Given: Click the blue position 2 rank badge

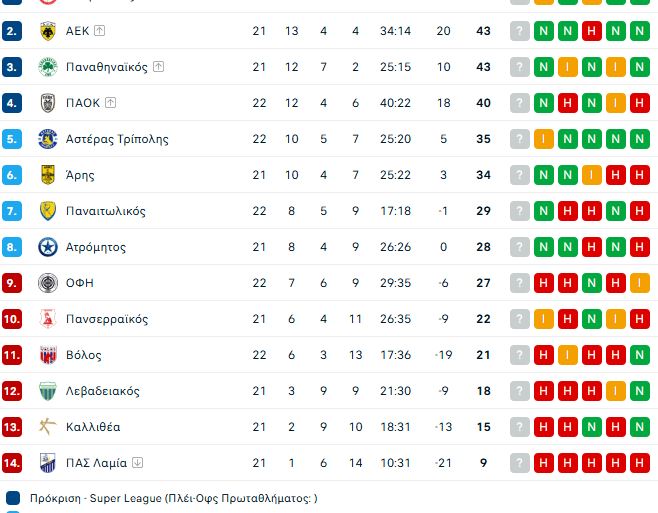Looking at the screenshot, I should 12,31.
